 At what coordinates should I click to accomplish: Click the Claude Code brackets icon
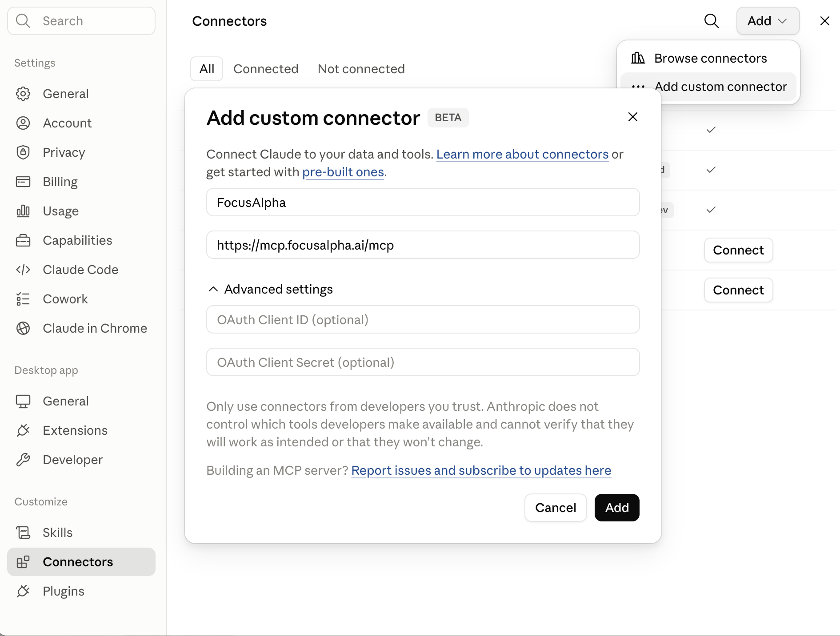tap(23, 270)
